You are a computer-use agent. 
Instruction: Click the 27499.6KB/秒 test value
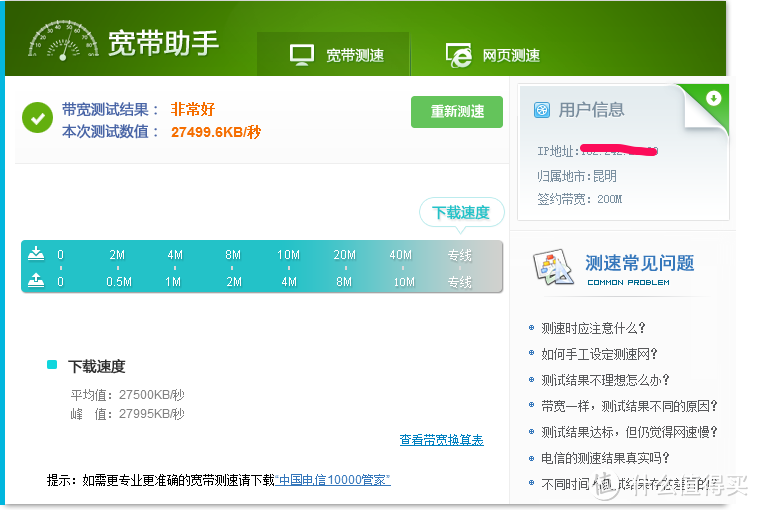pos(216,132)
